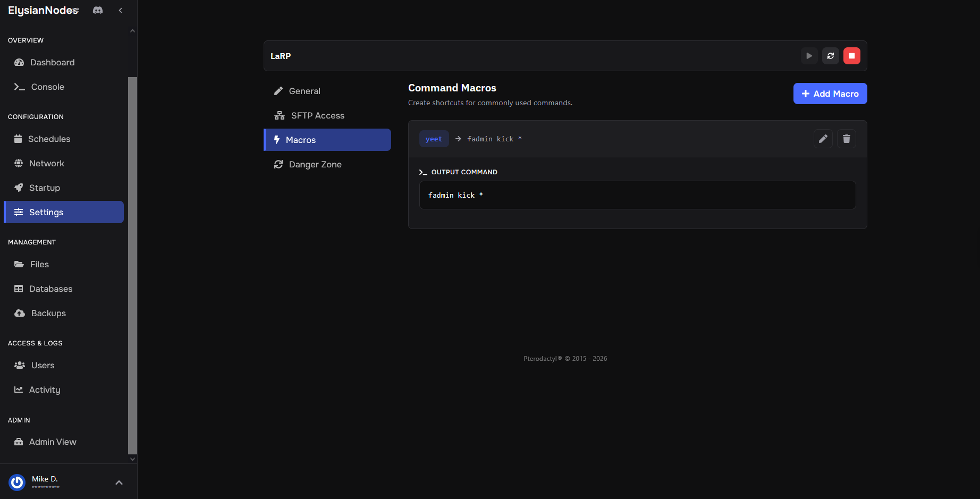Open the Console page
This screenshot has height=499, width=980.
point(64,87)
